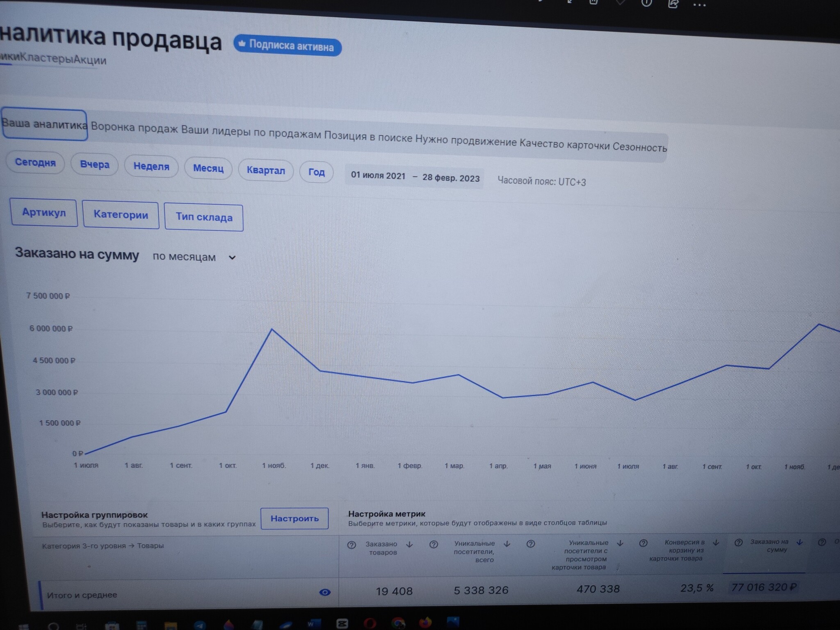840x630 pixels.
Task: Click the 1 нояб. peak on chart line
Action: (x=272, y=329)
